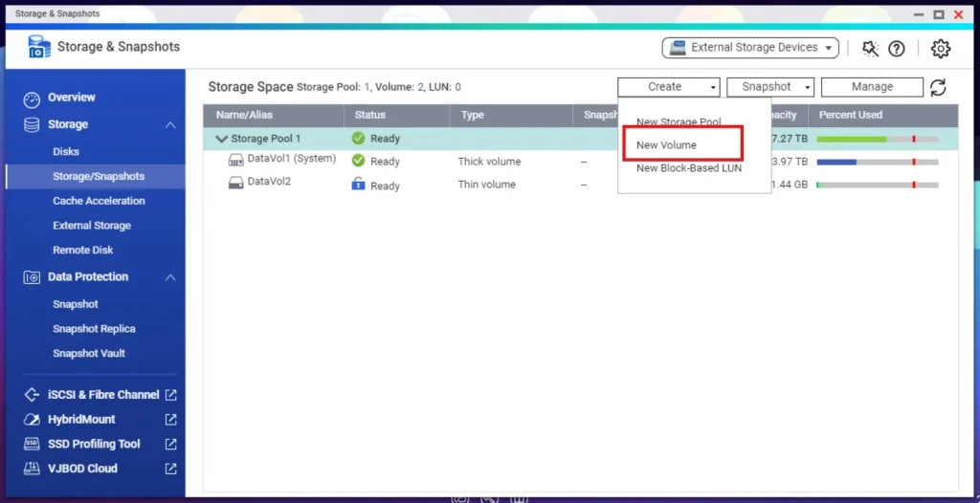The height and width of the screenshot is (503, 980).
Task: Collapse the Storage Pool 1 tree row
Action: (222, 139)
